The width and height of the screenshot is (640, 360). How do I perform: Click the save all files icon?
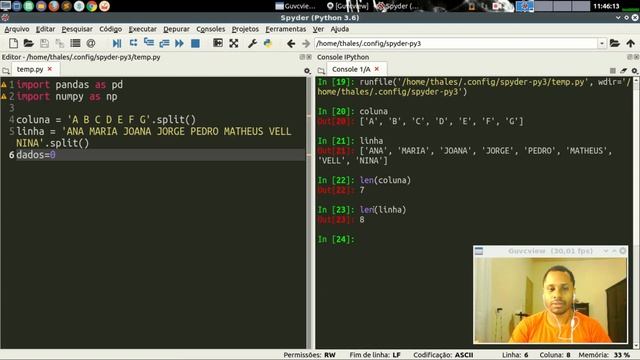point(60,43)
